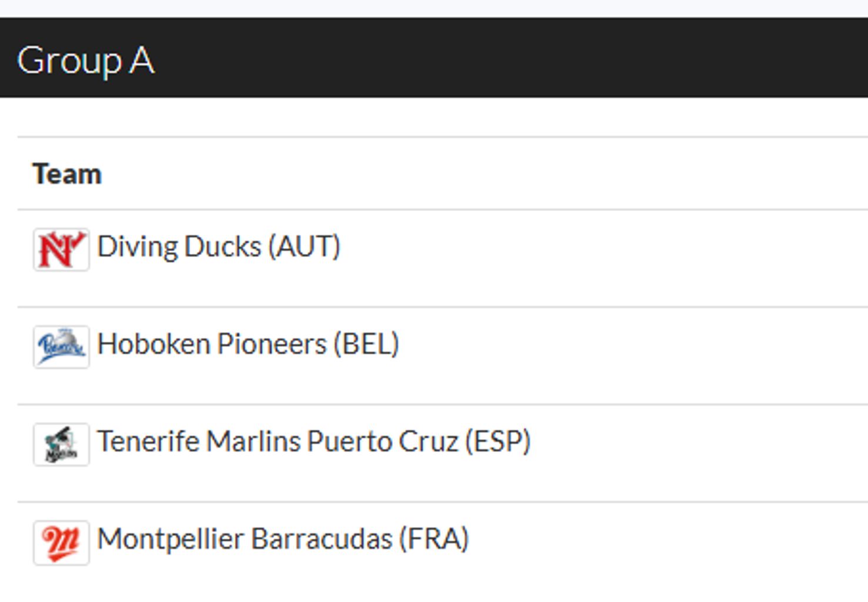Click the Team column header

[x=67, y=174]
